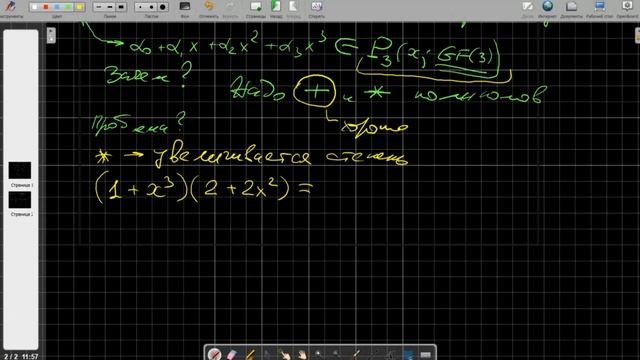Undo the last action (Отменить)
This screenshot has height=360, width=640.
coord(209,8)
